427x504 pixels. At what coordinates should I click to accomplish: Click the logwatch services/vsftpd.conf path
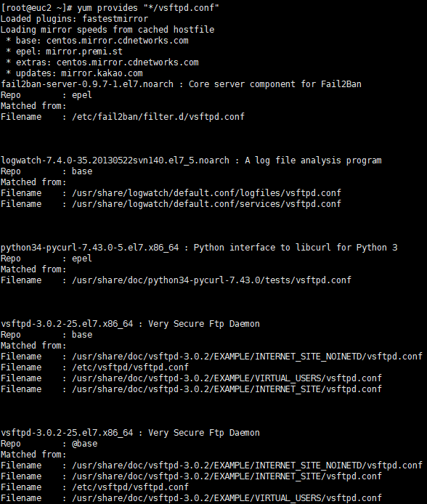pyautogui.click(x=206, y=204)
